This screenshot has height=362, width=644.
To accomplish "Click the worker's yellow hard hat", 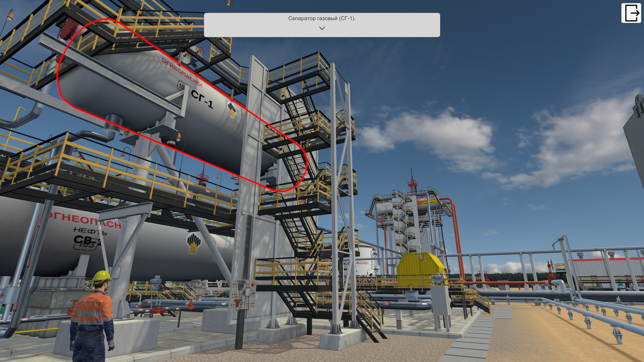I will point(102,276).
